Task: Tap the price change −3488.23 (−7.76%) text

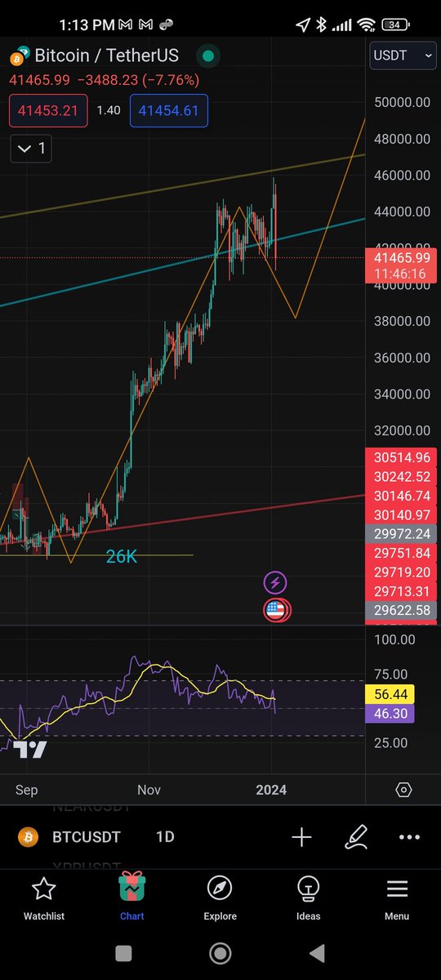Action: (137, 80)
